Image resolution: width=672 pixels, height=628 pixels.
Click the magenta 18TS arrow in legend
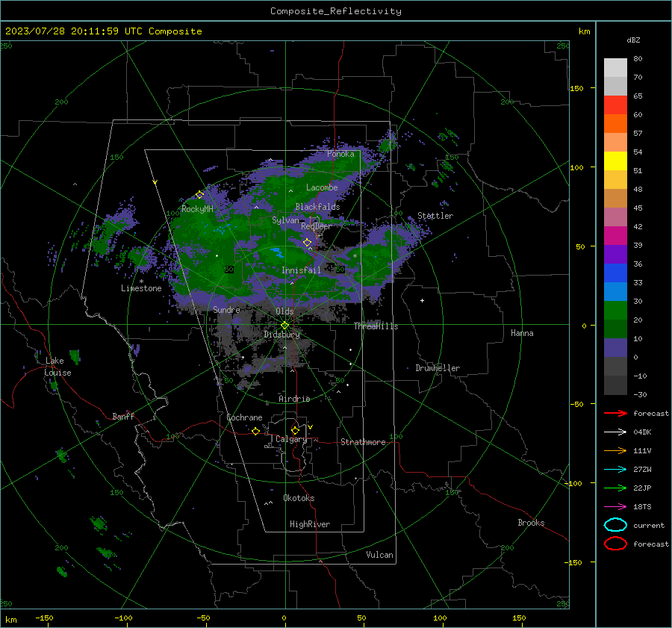pos(615,507)
